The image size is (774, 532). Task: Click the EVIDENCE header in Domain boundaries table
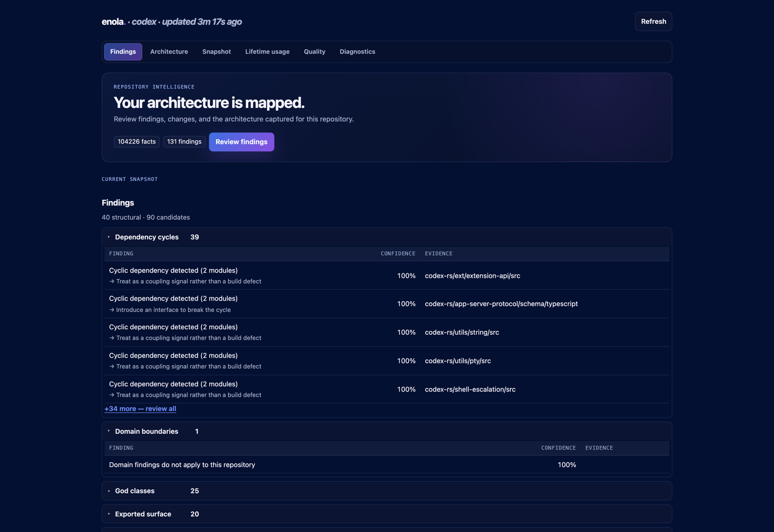click(599, 448)
